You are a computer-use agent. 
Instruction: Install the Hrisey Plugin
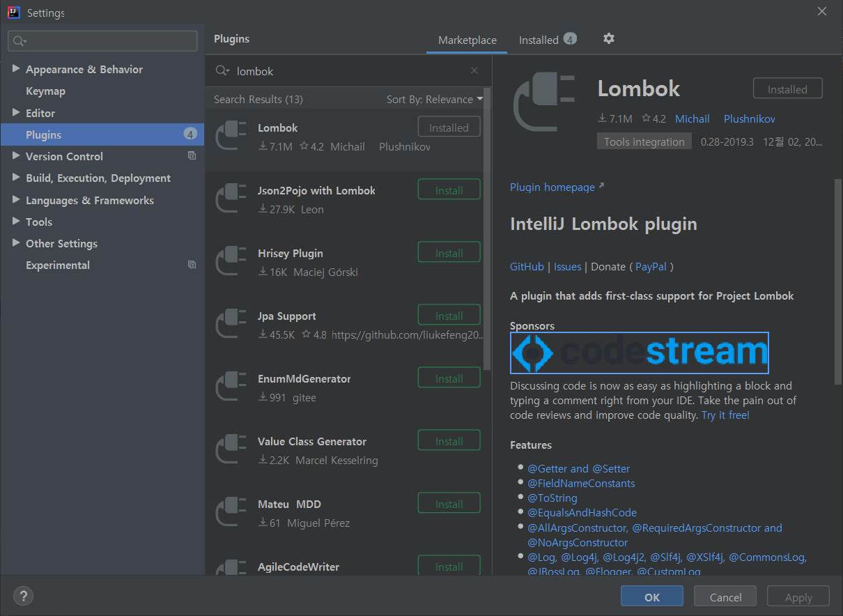449,253
